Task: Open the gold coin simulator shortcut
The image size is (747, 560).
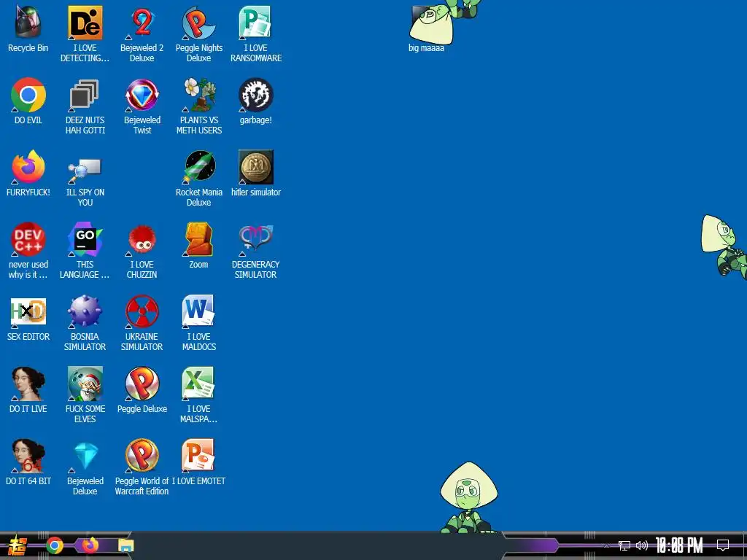Action: point(256,174)
